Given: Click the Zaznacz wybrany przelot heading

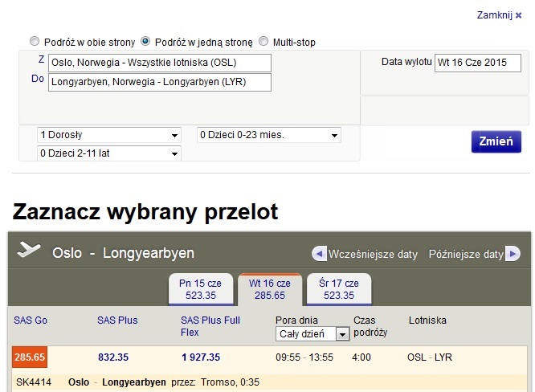Looking at the screenshot, I should click(145, 211).
